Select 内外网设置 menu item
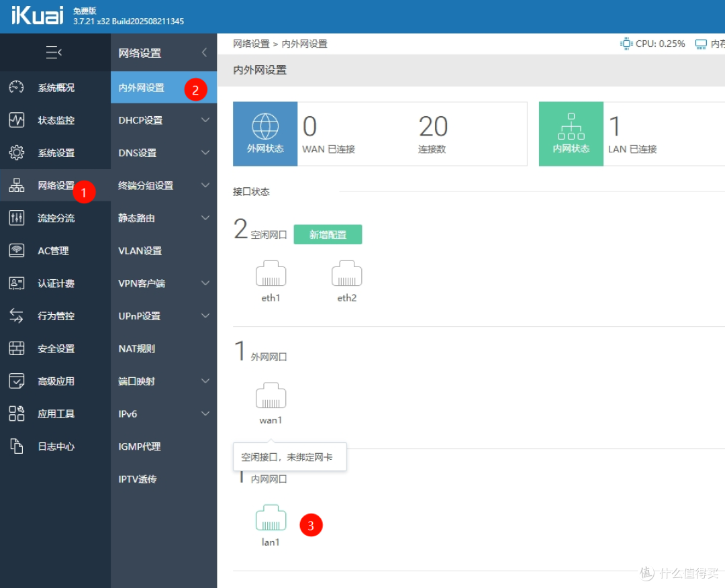This screenshot has height=588, width=725. point(164,87)
